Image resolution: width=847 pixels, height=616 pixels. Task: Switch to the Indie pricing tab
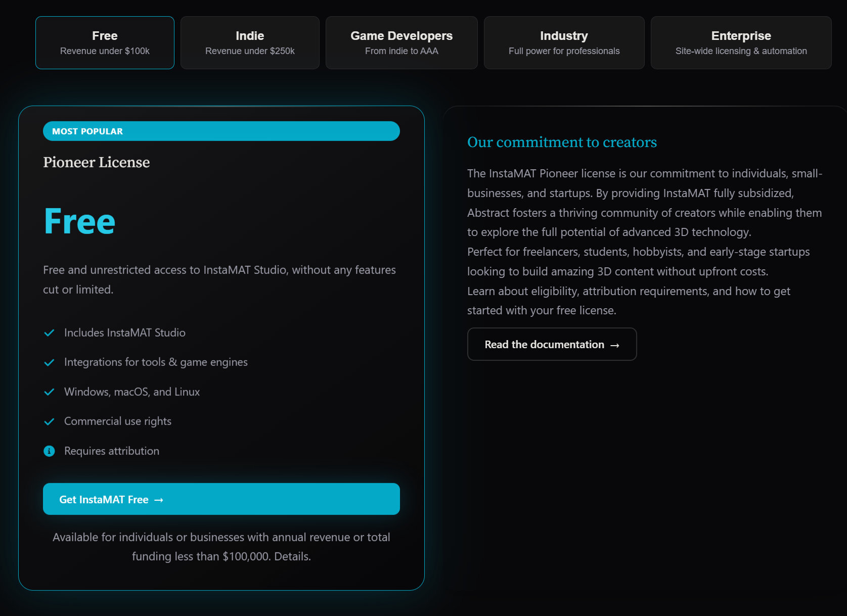250,42
